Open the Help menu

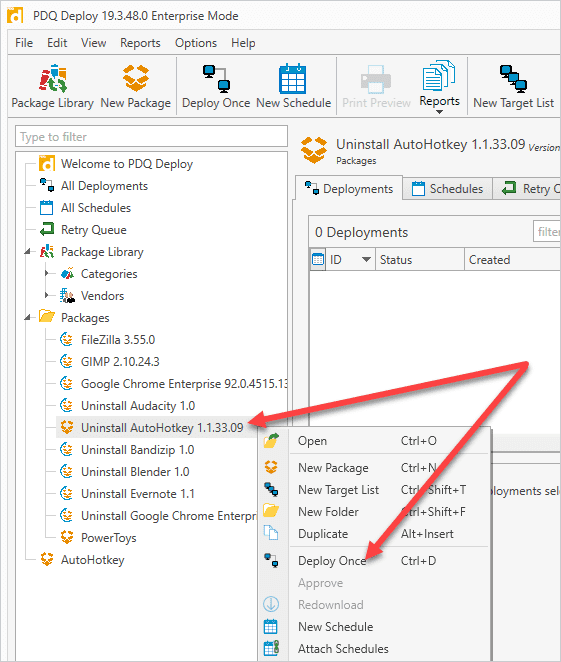[x=243, y=43]
